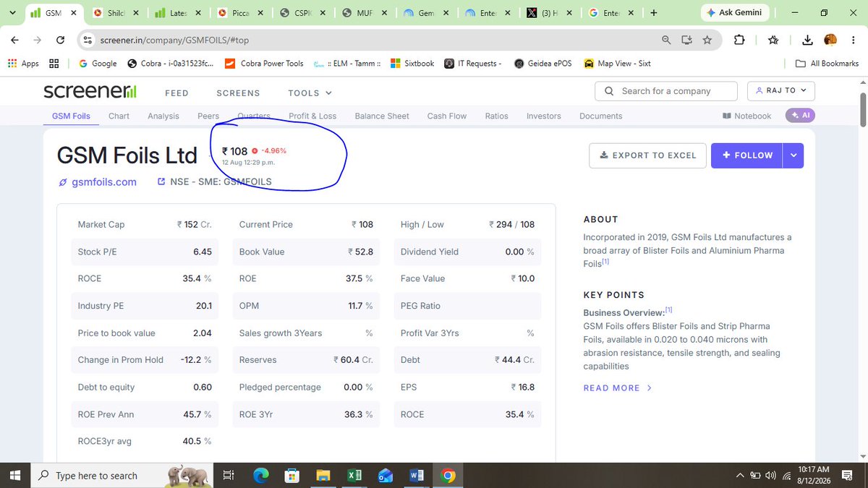Open the Chrome three-dot menu
The width and height of the screenshot is (868, 488).
click(853, 40)
